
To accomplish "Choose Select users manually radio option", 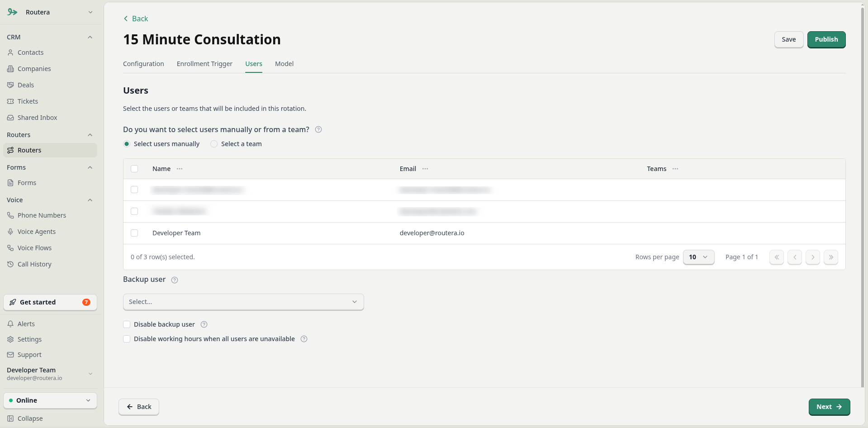I will 127,144.
